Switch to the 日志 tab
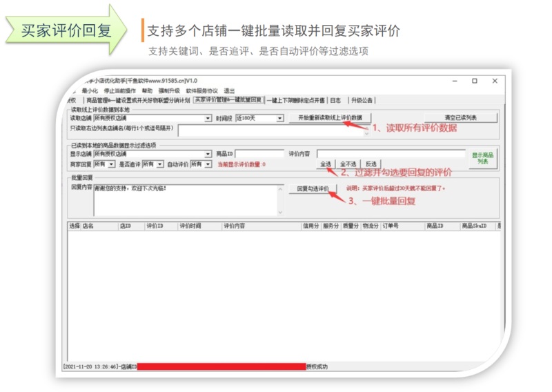This screenshot has width=552, height=392. click(x=335, y=99)
